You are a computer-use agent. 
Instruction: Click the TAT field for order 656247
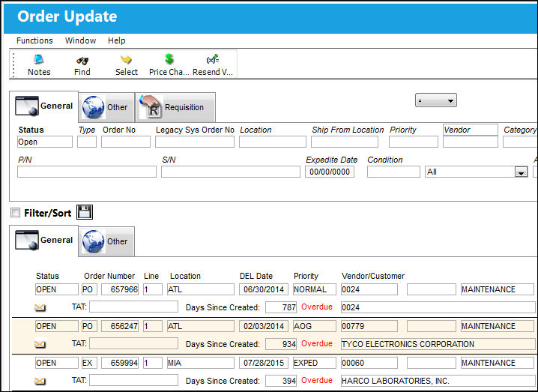coord(134,343)
